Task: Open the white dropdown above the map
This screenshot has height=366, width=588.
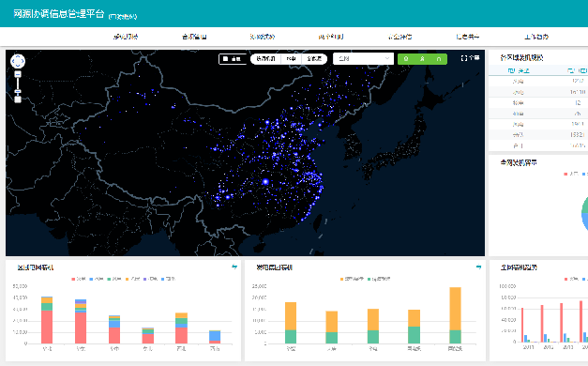Action: pos(363,58)
